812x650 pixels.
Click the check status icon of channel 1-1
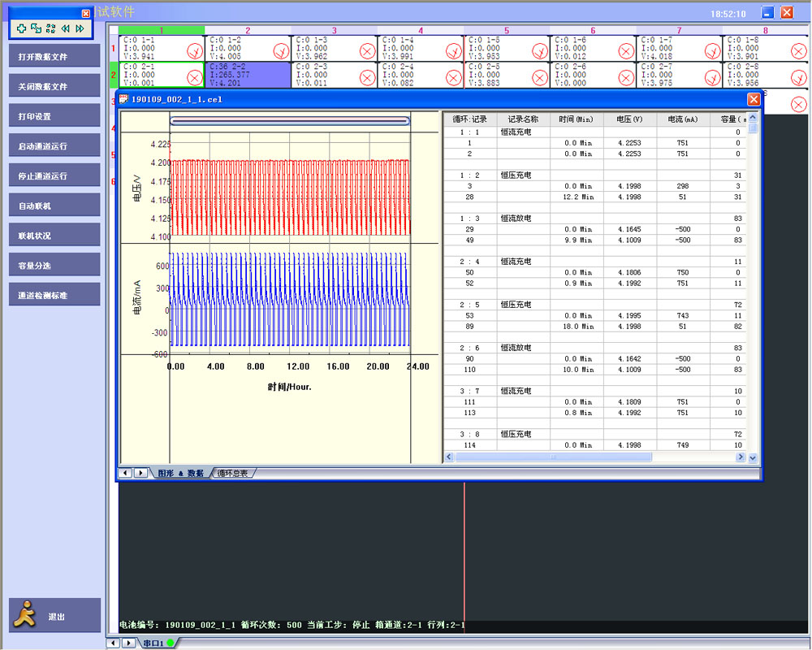(195, 51)
